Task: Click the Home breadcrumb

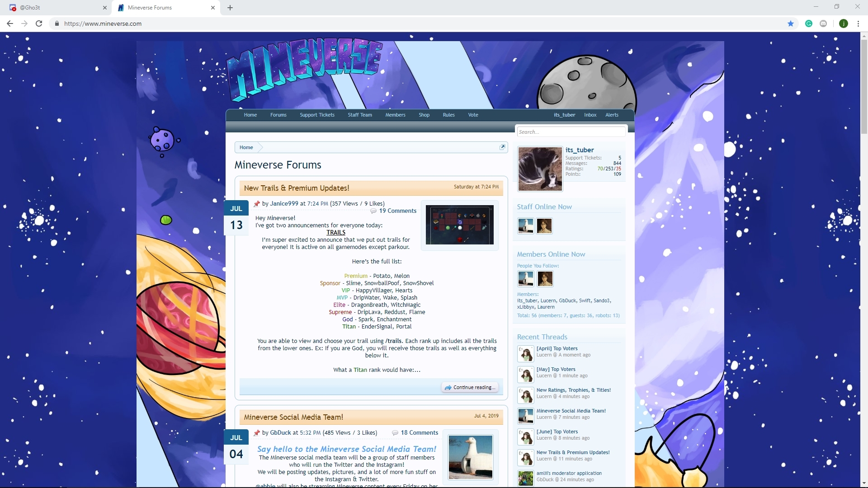Action: [x=246, y=147]
